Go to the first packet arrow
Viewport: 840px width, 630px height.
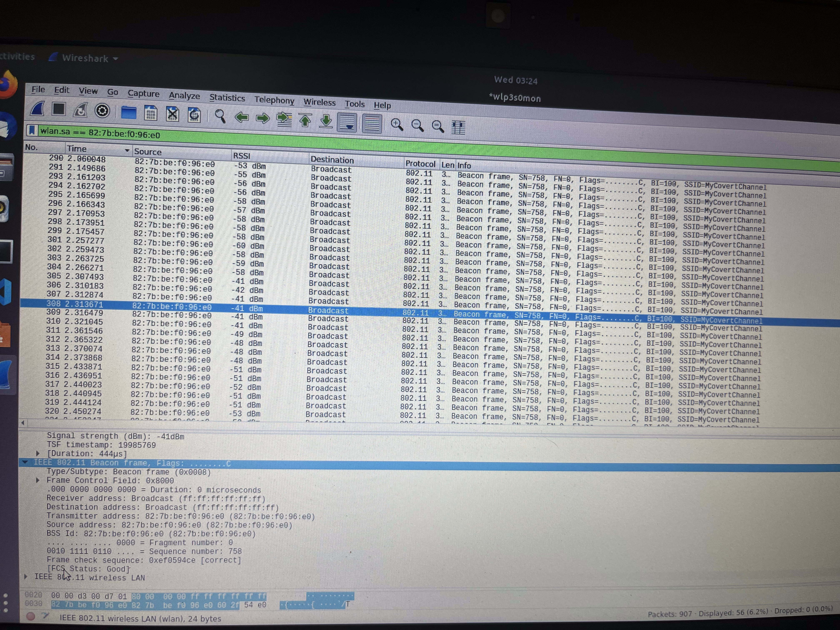point(305,121)
